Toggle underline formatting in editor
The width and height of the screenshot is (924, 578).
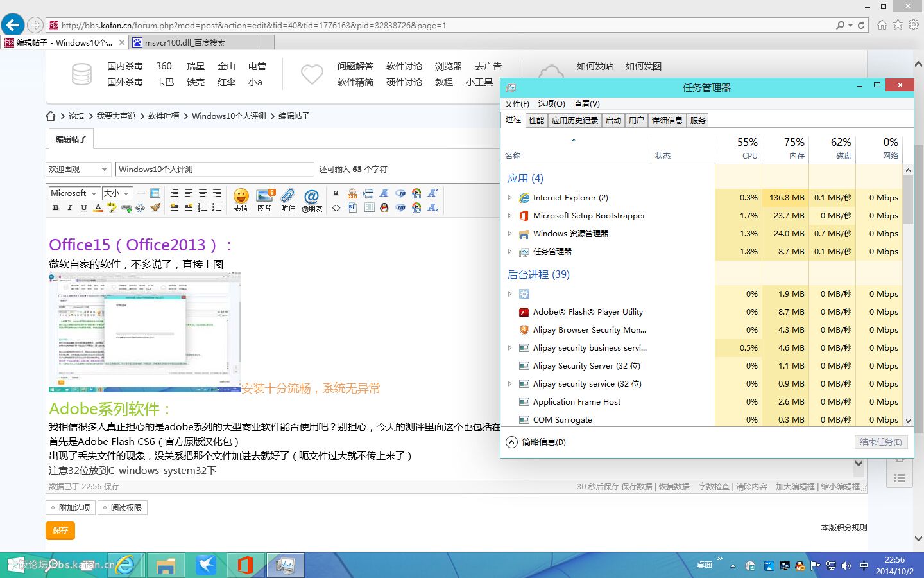point(84,207)
